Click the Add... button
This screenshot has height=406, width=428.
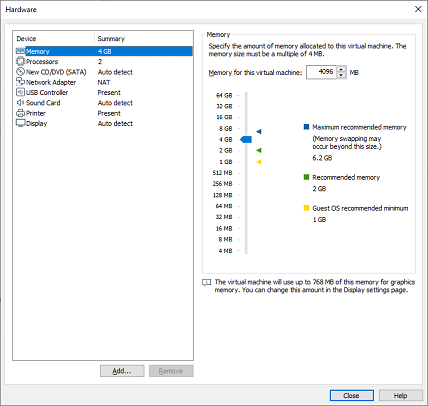pyautogui.click(x=122, y=371)
